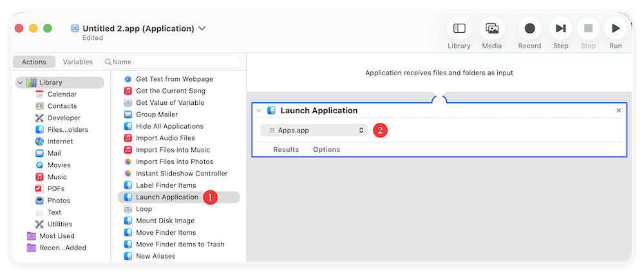Select Photos category icon

tap(39, 201)
